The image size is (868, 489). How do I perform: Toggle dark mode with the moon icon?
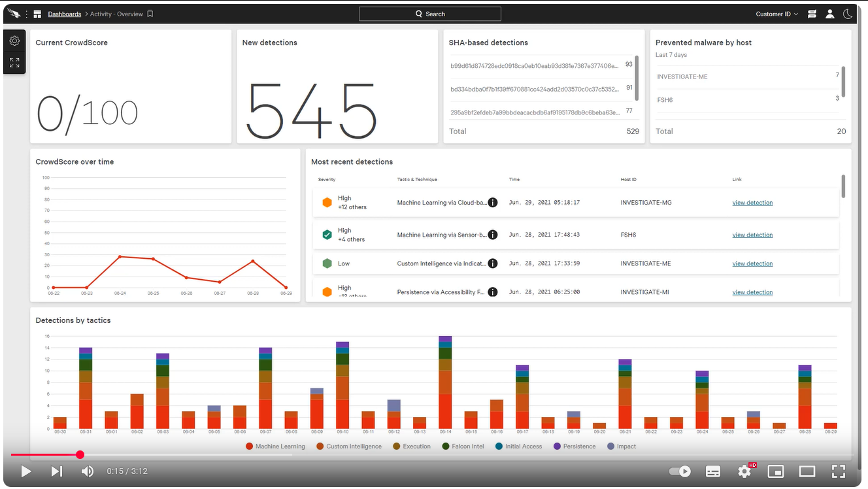pyautogui.click(x=848, y=14)
